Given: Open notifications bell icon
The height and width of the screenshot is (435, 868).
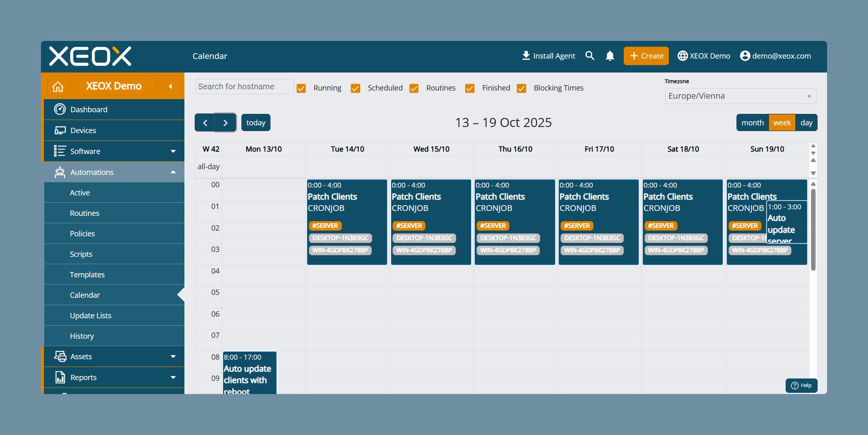Looking at the screenshot, I should (x=610, y=56).
